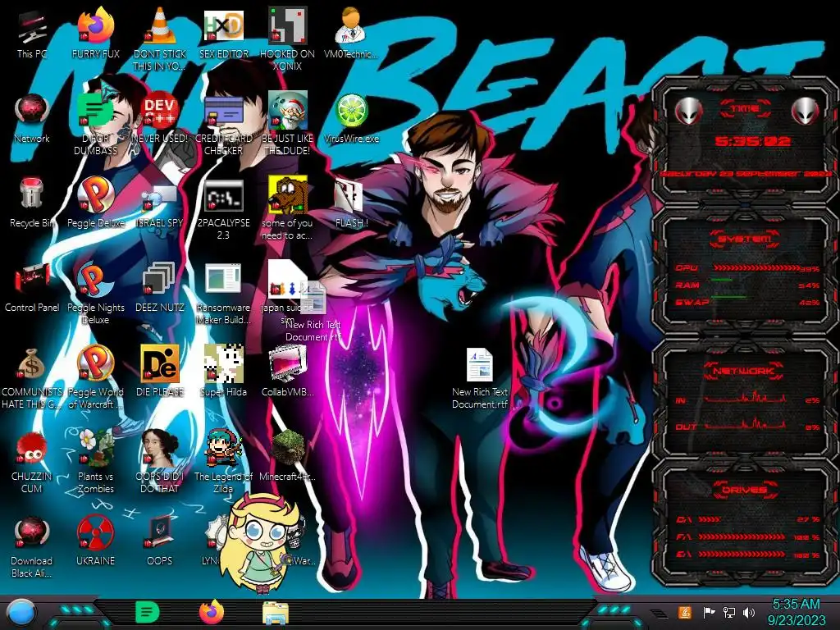Screen dimensions: 840x630
Task: Click the TIME header in the widget
Action: point(745,109)
